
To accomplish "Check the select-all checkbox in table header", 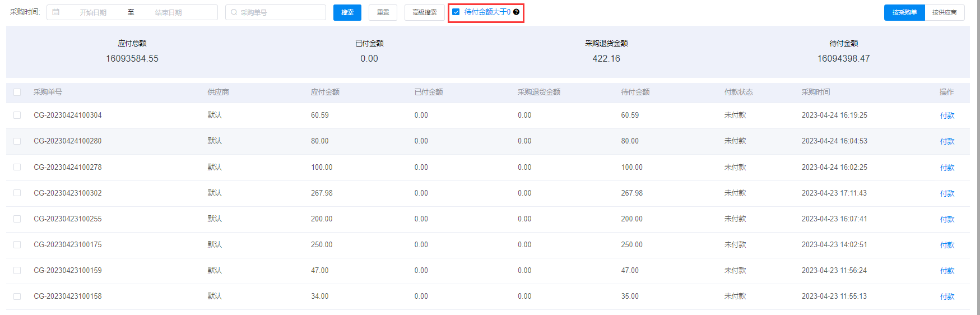I will point(17,92).
